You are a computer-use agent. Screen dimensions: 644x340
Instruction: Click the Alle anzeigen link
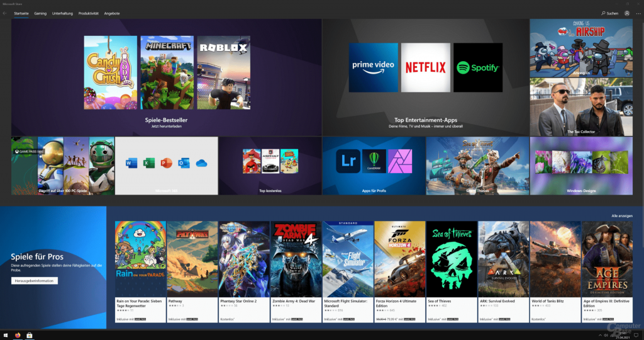622,216
